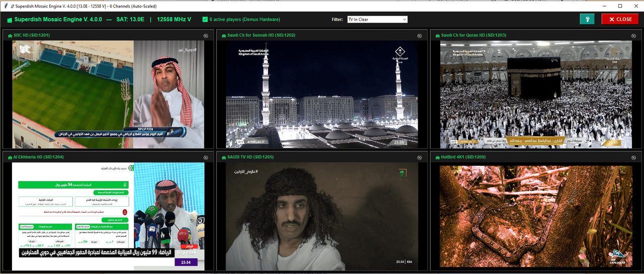Click the TV icon beside Saudi Ch for Sunnah HD
This screenshot has width=644, height=274.
coord(223,36)
